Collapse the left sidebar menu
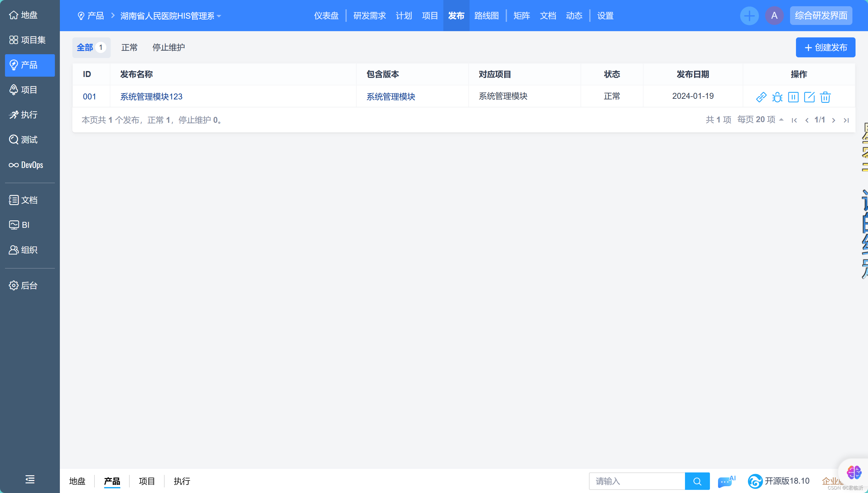868x493 pixels. pos(30,479)
